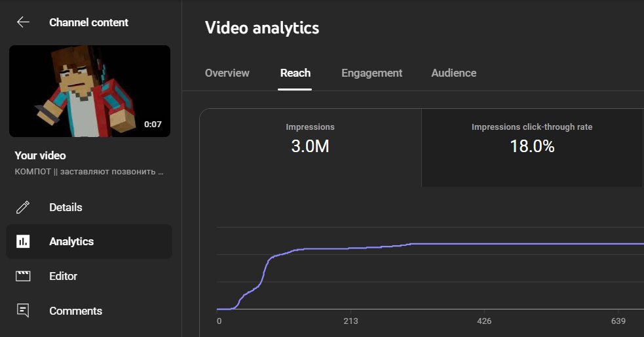
Task: Select the Reach tab
Action: click(295, 73)
